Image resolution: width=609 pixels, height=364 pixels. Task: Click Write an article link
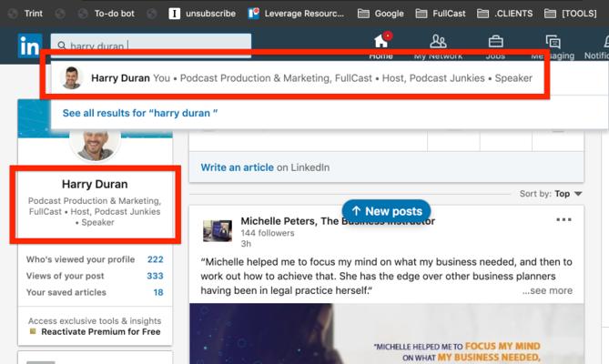(238, 167)
